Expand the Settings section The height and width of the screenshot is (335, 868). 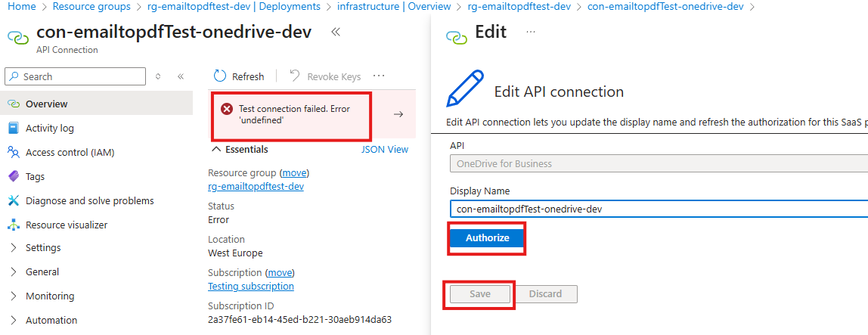click(14, 247)
